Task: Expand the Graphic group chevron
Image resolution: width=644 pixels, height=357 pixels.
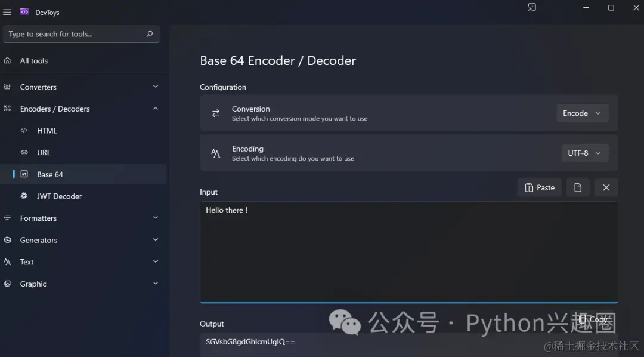Action: [156, 283]
